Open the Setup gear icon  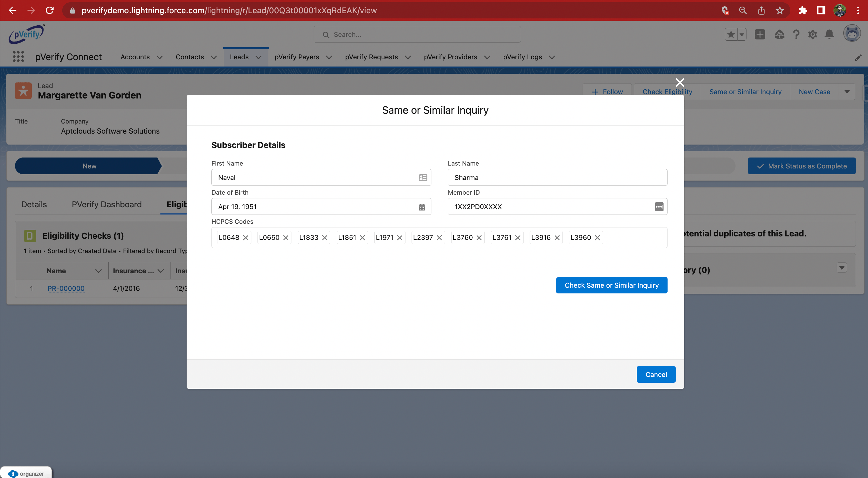(812, 34)
